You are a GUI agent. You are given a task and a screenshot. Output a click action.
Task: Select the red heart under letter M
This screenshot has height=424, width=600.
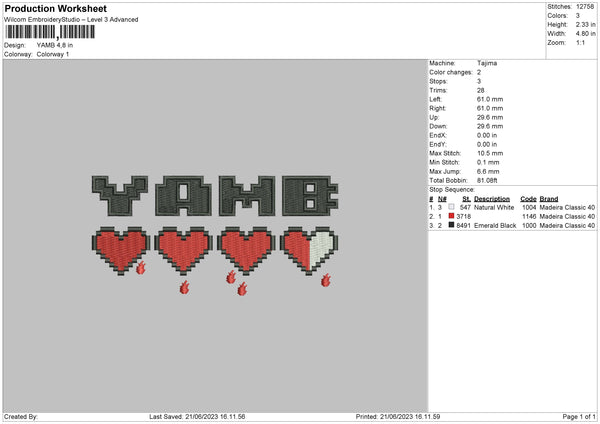click(246, 251)
